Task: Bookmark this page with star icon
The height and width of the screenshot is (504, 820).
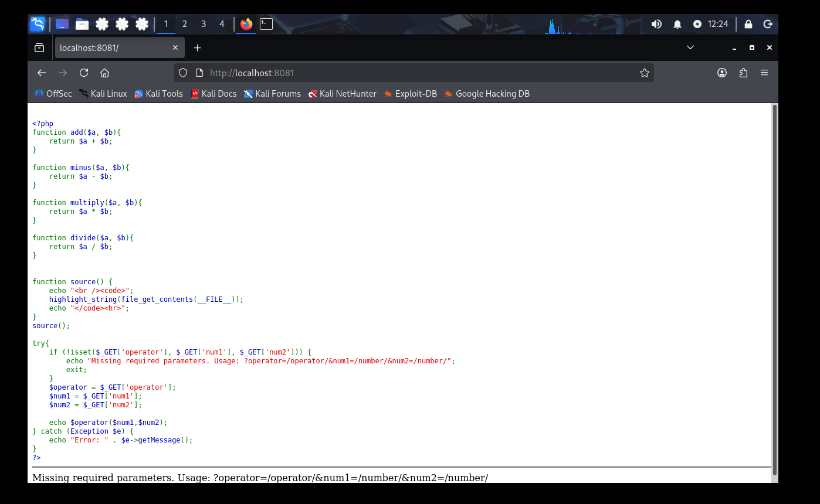Action: pyautogui.click(x=644, y=73)
